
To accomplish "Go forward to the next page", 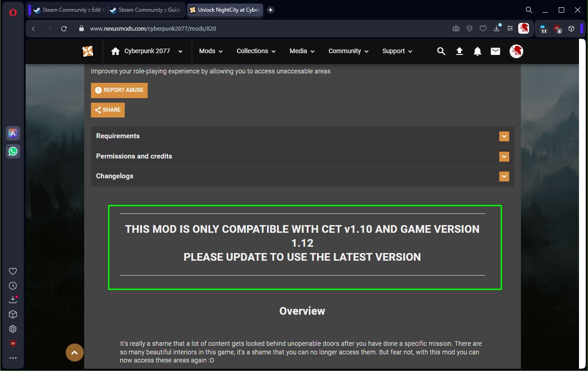I will coord(49,28).
